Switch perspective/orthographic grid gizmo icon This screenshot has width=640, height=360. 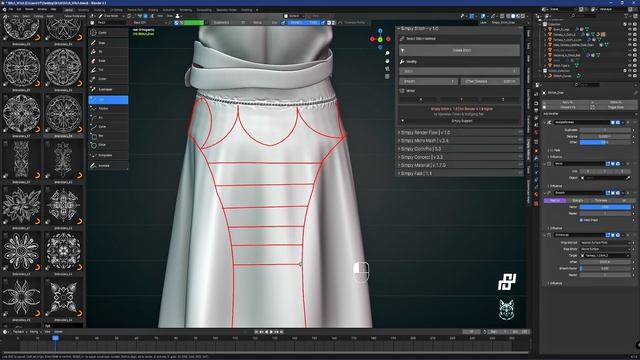coord(387,76)
